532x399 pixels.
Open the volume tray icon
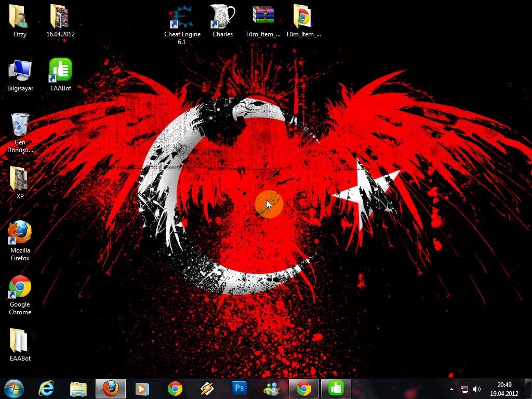(477, 389)
